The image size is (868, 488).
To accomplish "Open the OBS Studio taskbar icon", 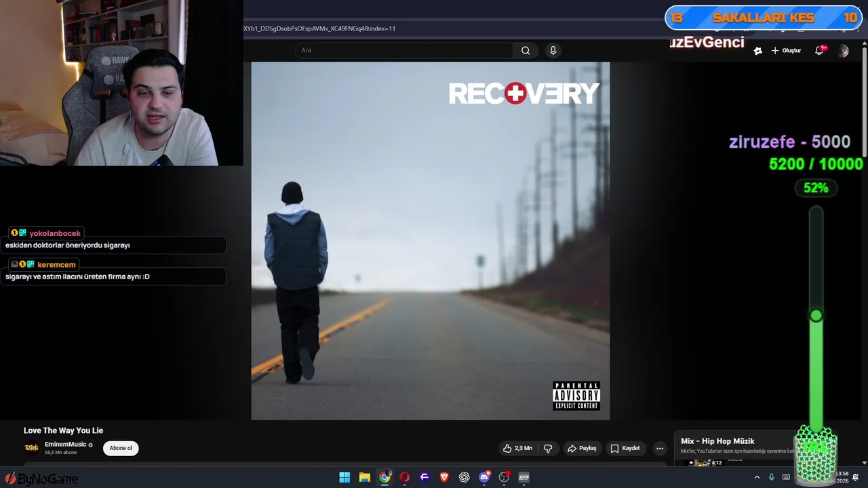I will (504, 477).
